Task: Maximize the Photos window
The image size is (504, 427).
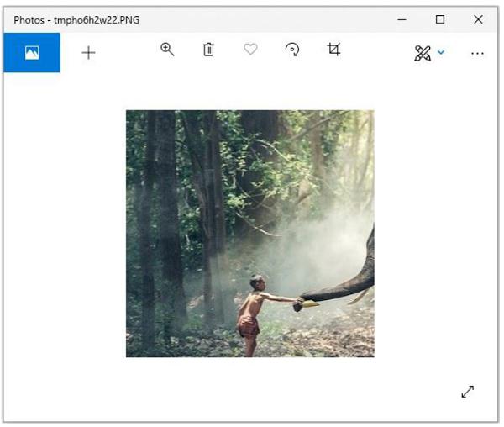Action: [x=439, y=19]
